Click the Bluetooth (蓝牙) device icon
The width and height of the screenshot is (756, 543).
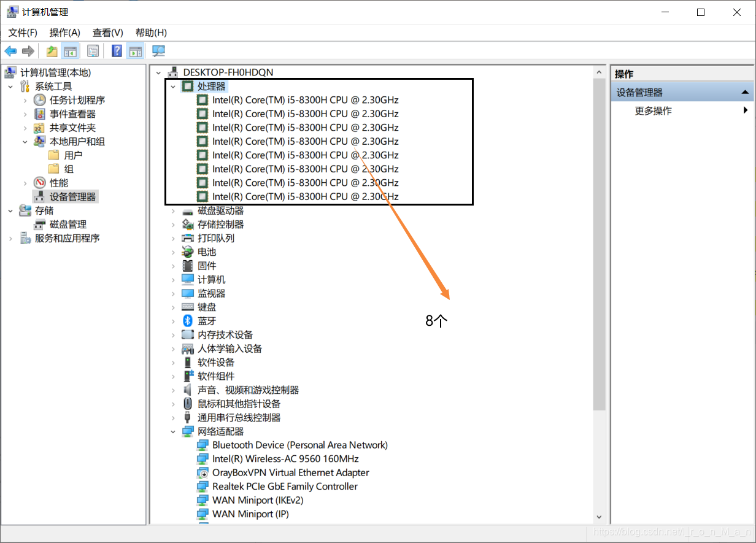(x=188, y=321)
